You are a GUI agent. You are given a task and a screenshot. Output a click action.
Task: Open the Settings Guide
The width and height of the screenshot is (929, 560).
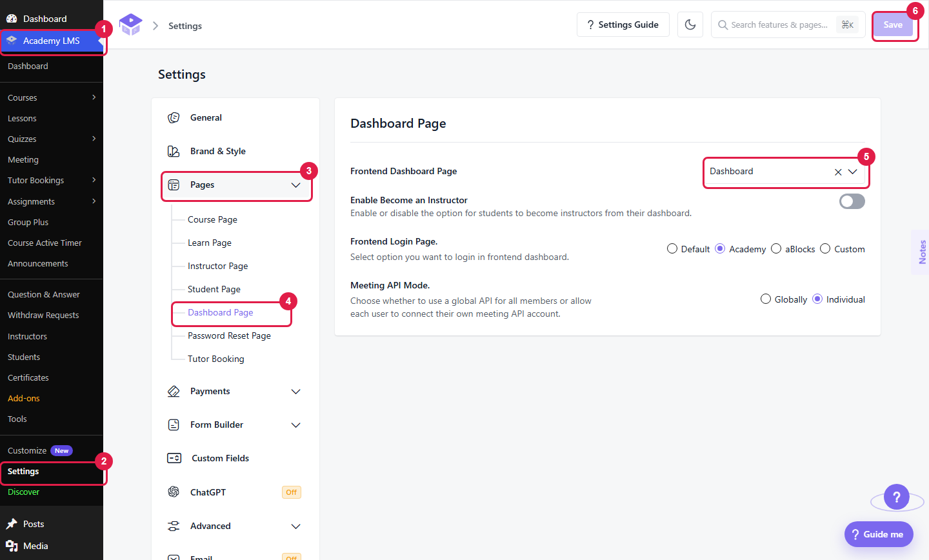623,25
